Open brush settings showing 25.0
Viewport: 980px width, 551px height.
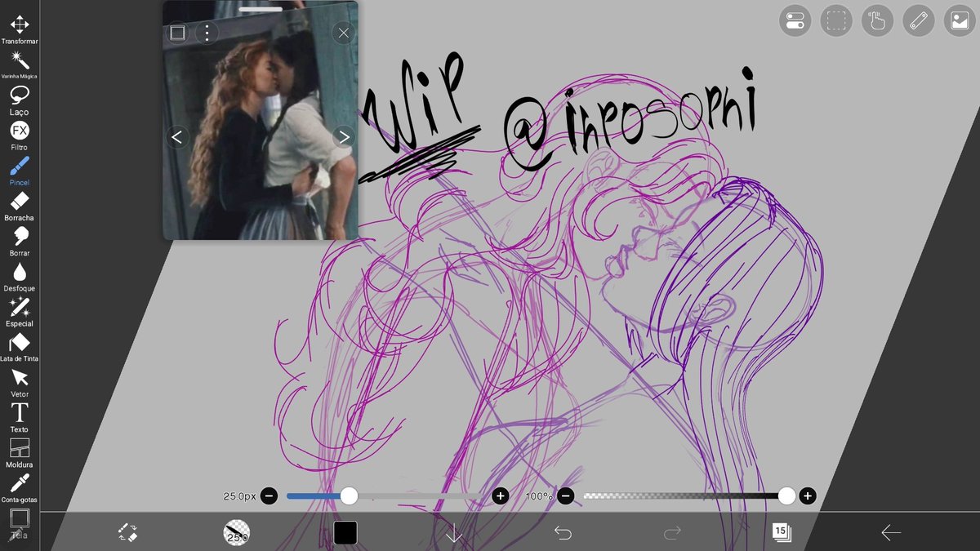(236, 533)
